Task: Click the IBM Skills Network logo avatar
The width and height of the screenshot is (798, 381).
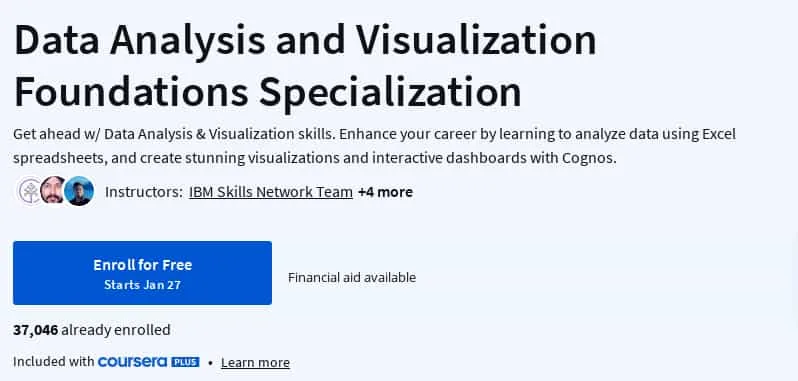Action: coord(29,191)
